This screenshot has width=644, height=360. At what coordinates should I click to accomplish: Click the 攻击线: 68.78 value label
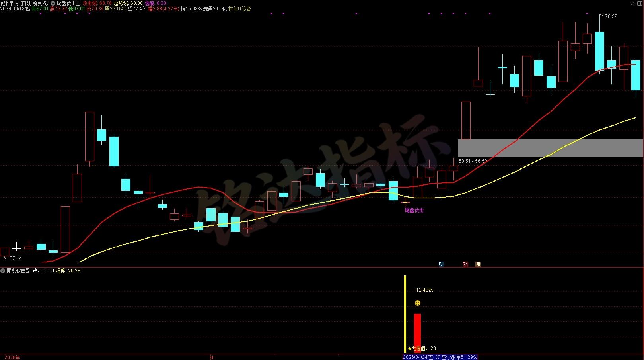(97, 3)
